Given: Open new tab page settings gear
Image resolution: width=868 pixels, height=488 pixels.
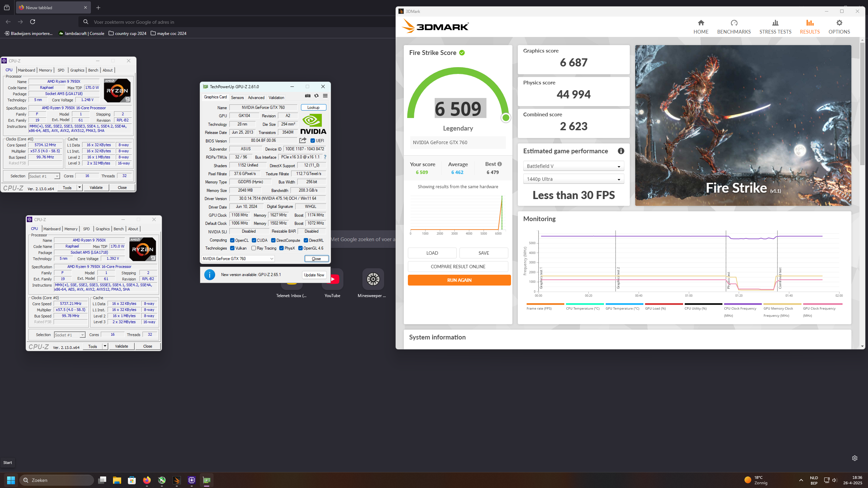Looking at the screenshot, I should click(x=854, y=458).
